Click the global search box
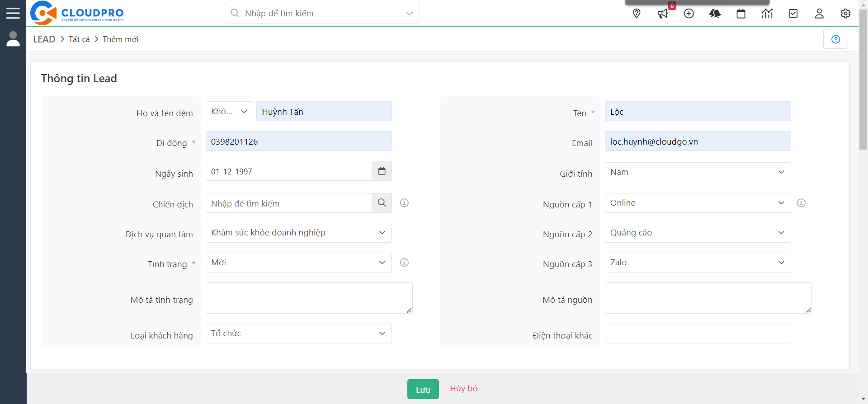 coord(322,13)
